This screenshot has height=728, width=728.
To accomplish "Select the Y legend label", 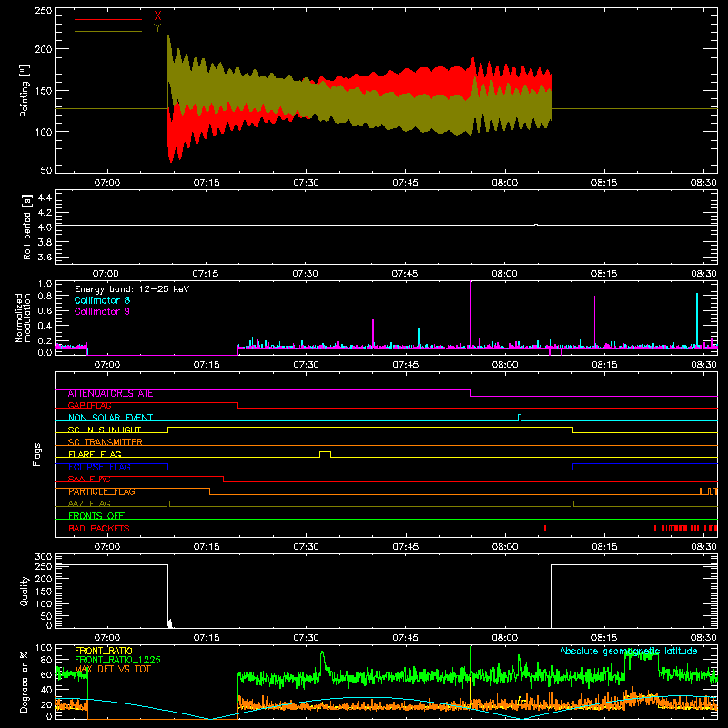I will [x=157, y=28].
